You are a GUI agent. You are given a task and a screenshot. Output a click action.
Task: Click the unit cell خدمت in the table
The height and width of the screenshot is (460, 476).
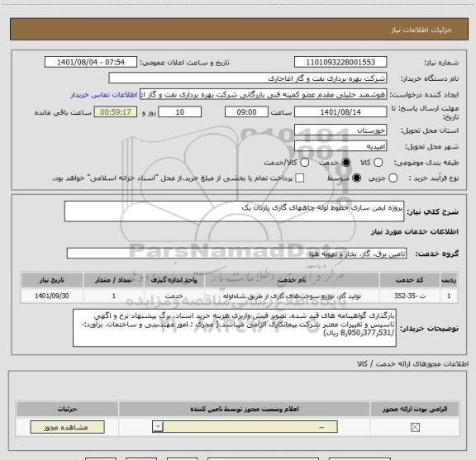click(174, 296)
